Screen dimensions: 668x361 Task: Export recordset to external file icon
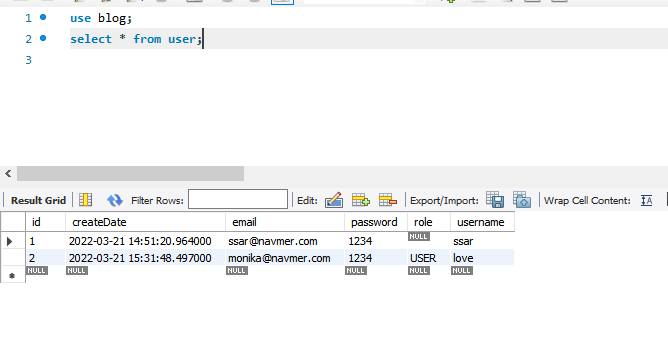click(x=495, y=200)
